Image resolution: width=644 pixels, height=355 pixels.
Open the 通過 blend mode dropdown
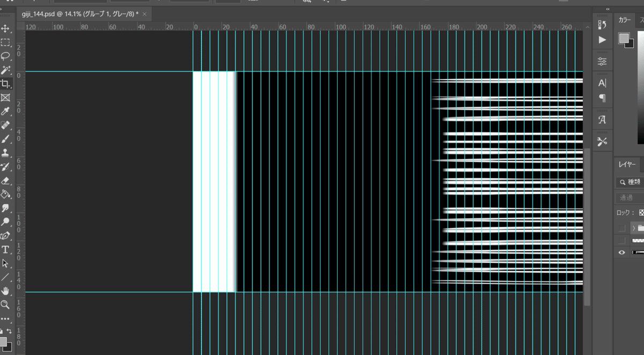(x=631, y=197)
